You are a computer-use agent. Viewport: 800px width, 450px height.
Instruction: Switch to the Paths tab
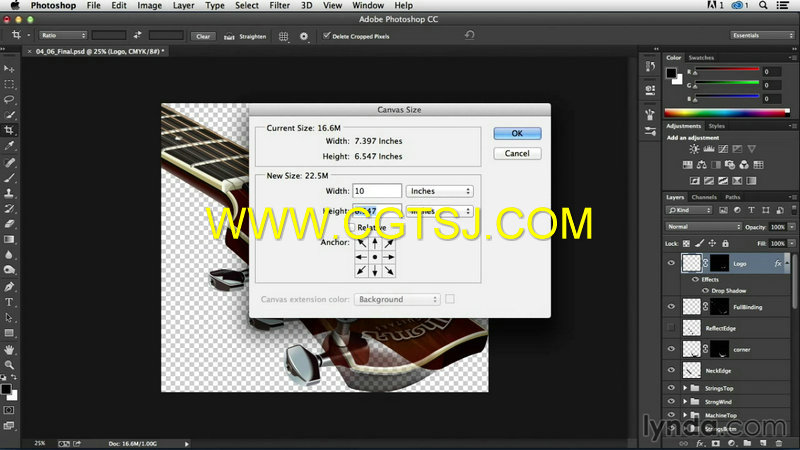733,197
